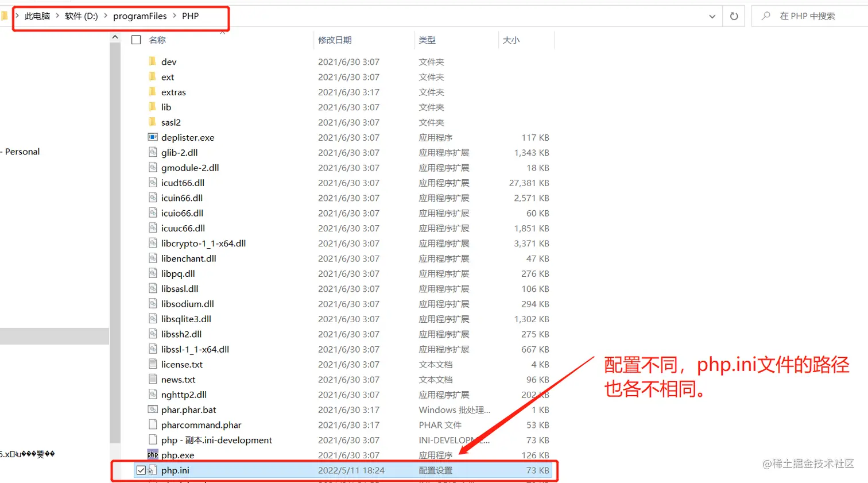Navigate to 此电脑 in breadcrumb
This screenshot has width=868, height=483.
click(x=37, y=16)
